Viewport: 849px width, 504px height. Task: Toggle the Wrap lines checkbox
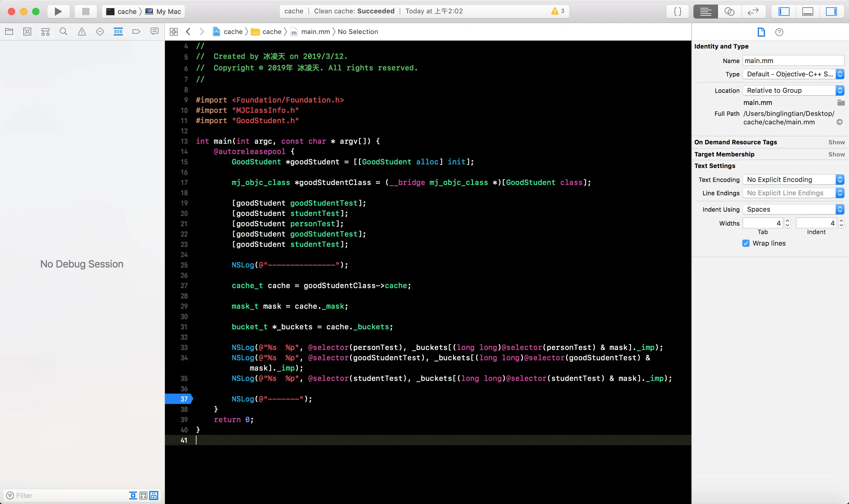pos(746,243)
